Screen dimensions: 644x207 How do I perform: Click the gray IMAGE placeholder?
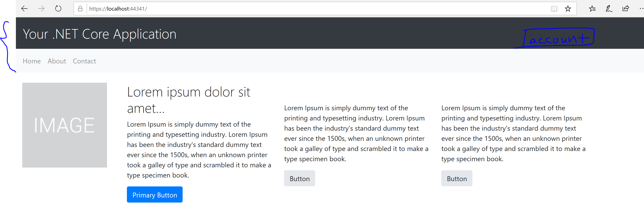64,125
